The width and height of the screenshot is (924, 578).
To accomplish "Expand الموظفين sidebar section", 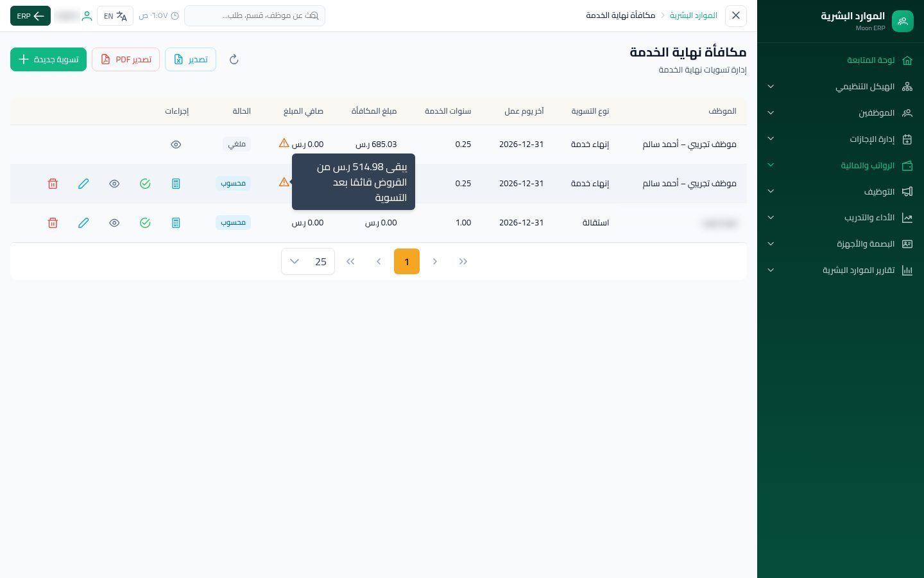I will tap(841, 113).
